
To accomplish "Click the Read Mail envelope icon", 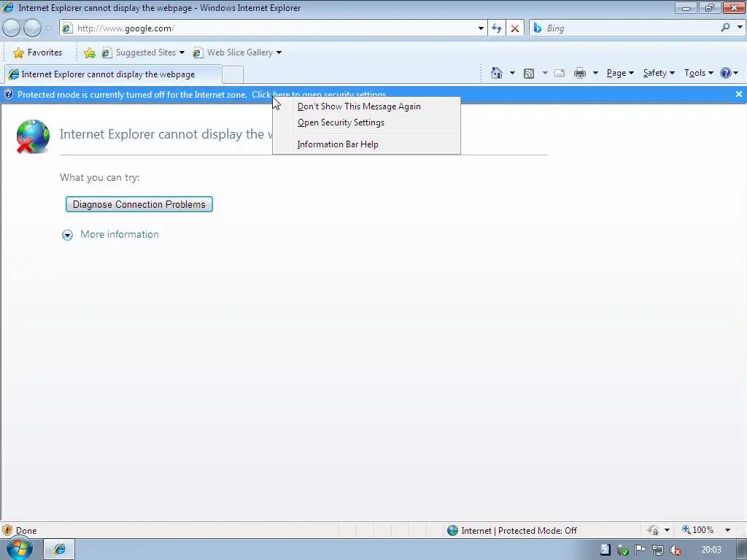I will click(x=560, y=73).
